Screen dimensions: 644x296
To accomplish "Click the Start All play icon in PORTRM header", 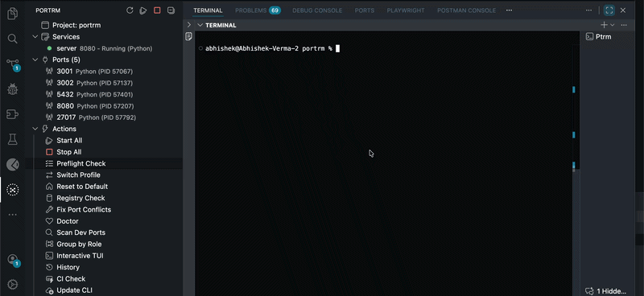I will pos(143,10).
